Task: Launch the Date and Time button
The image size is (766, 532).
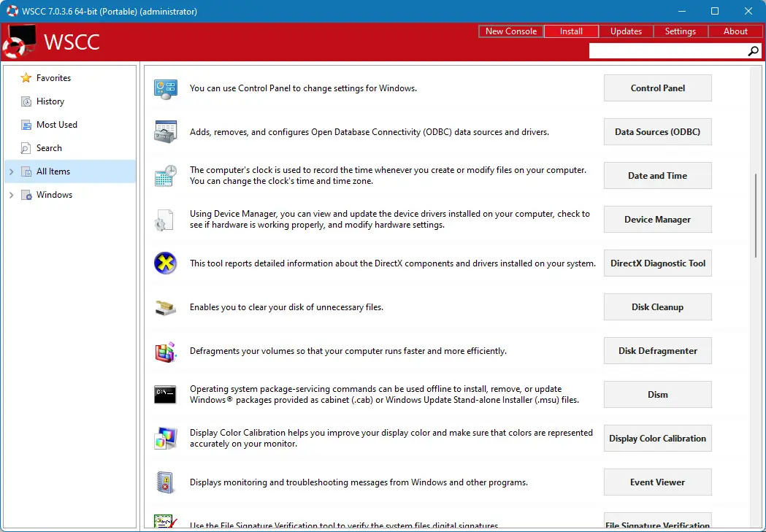Action: (x=657, y=176)
